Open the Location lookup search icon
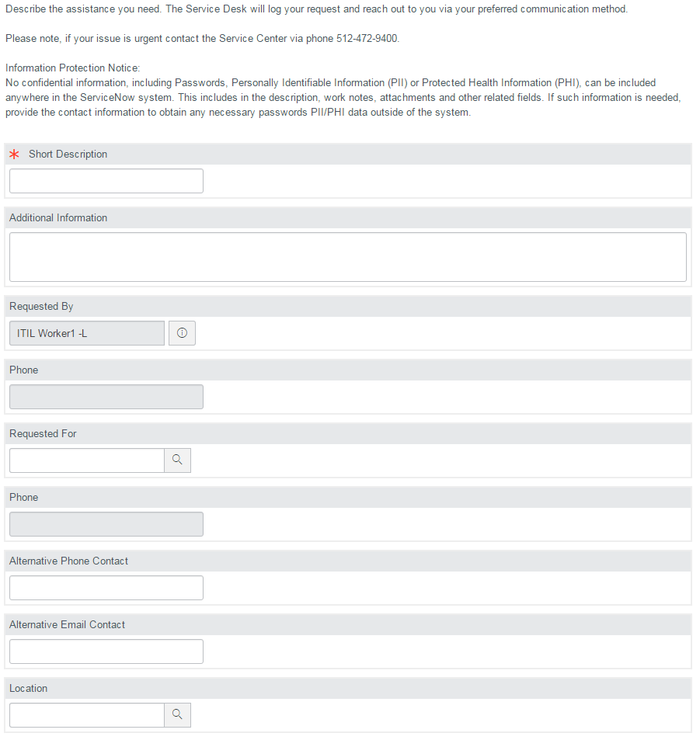This screenshot has height=740, width=700. click(177, 715)
